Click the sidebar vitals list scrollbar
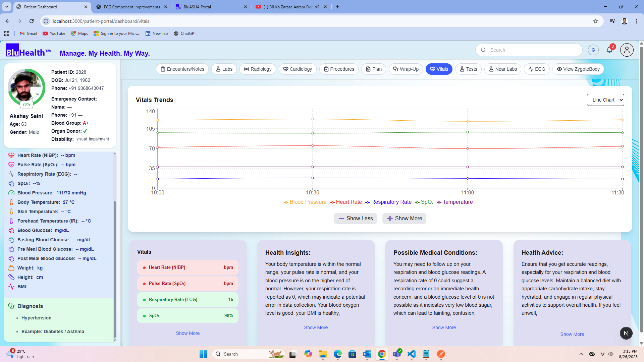 coord(115,268)
